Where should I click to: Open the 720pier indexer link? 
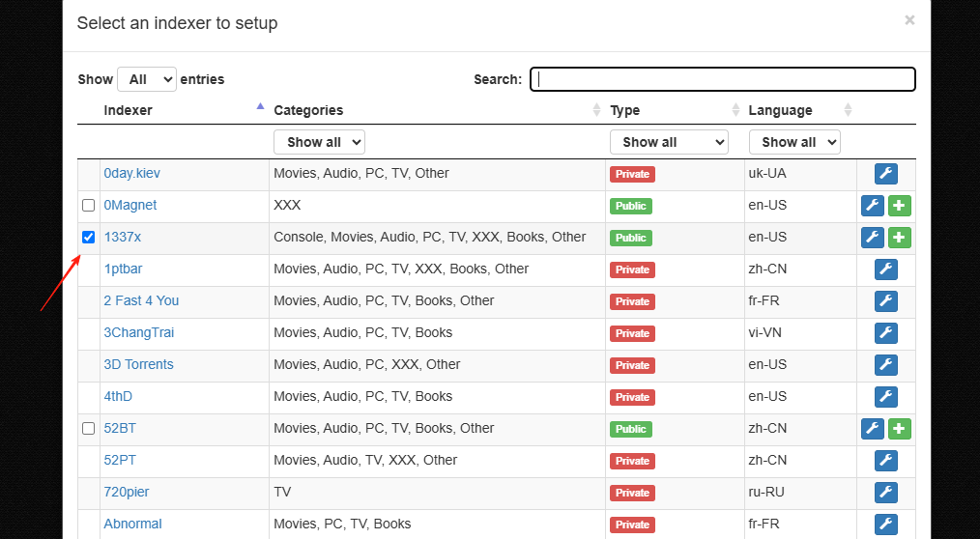click(127, 493)
